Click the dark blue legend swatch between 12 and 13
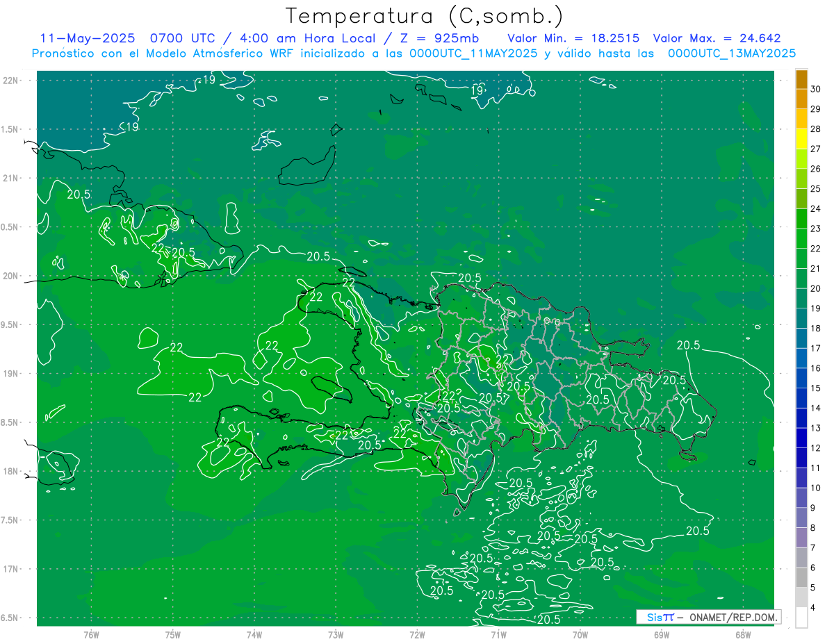 (x=801, y=438)
